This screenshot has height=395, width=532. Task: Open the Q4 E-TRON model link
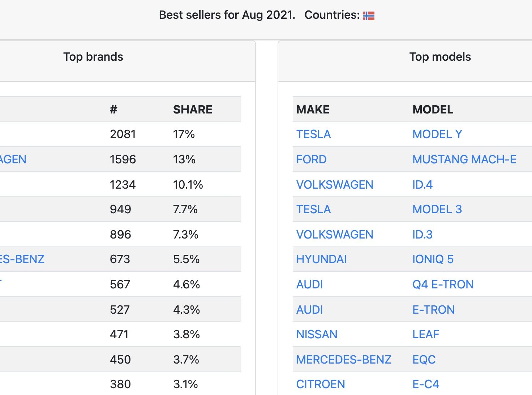[443, 284]
